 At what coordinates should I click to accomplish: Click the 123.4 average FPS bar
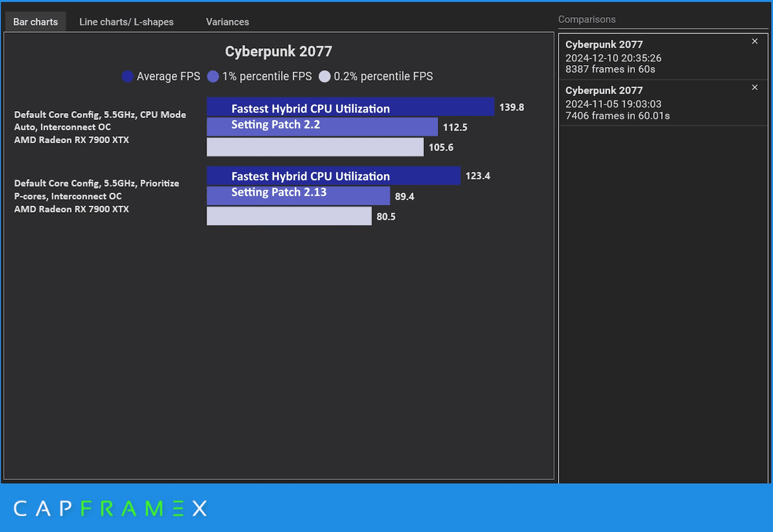333,175
